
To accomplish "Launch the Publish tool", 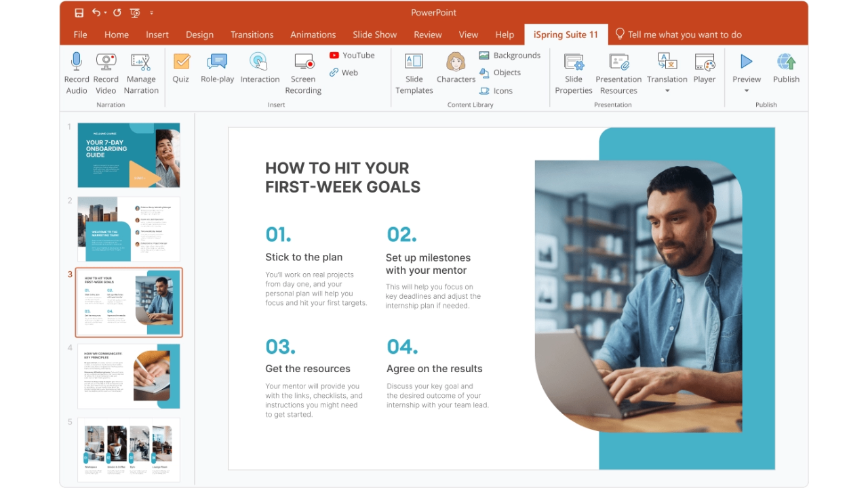I will pyautogui.click(x=786, y=71).
